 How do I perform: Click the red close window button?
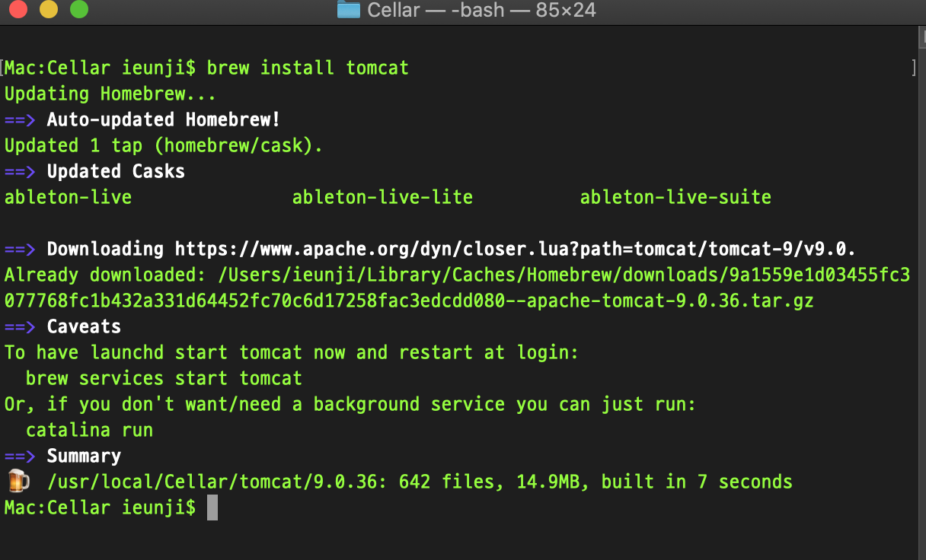17,10
